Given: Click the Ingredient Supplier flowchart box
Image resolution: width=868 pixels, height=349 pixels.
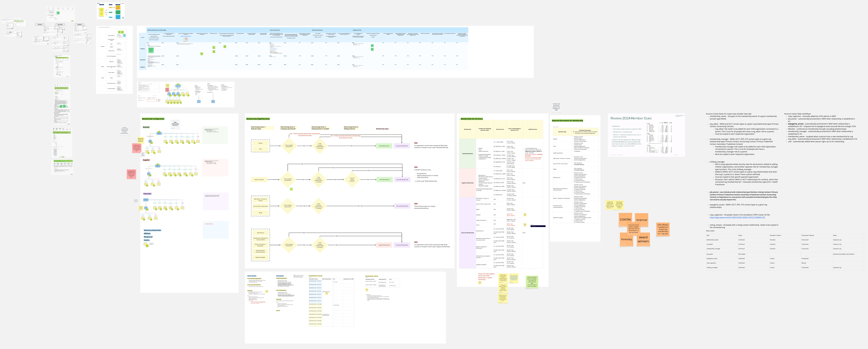Looking at the screenshot, I should click(x=260, y=257).
